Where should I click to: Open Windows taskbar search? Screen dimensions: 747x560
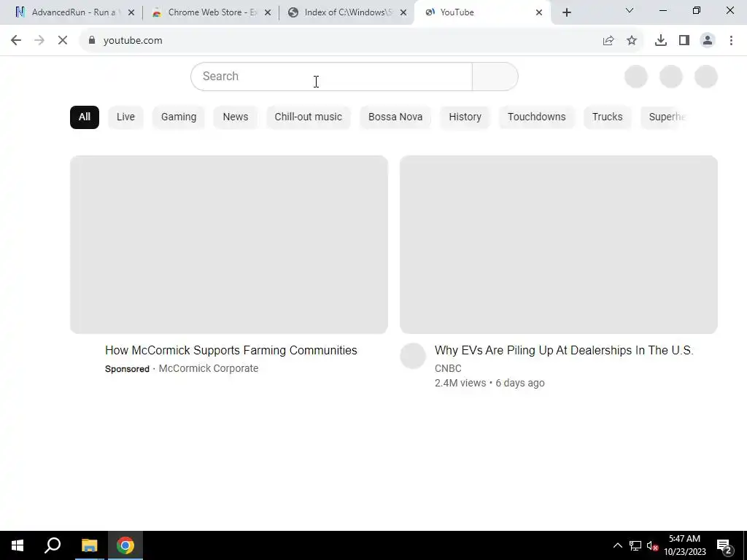coord(53,545)
